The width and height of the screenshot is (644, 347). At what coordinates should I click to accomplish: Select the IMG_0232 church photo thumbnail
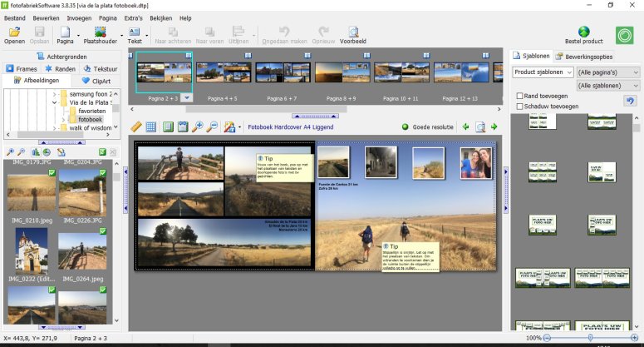tap(32, 251)
